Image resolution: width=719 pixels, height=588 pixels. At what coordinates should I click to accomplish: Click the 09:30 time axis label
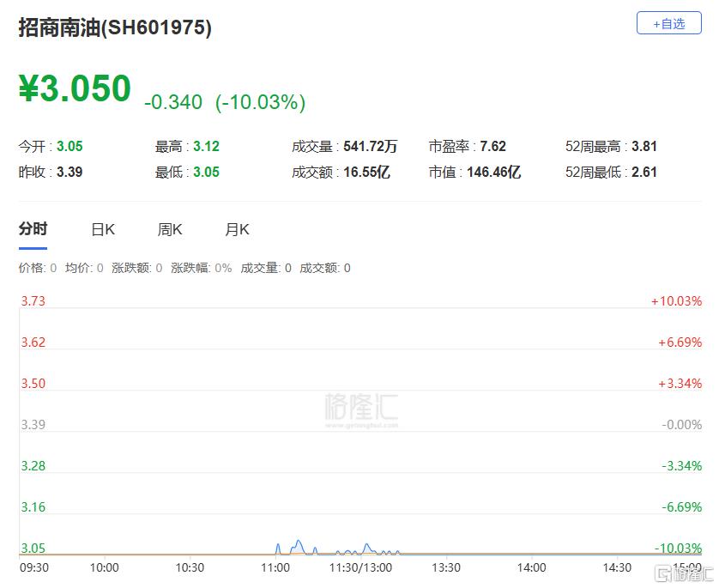tap(34, 567)
